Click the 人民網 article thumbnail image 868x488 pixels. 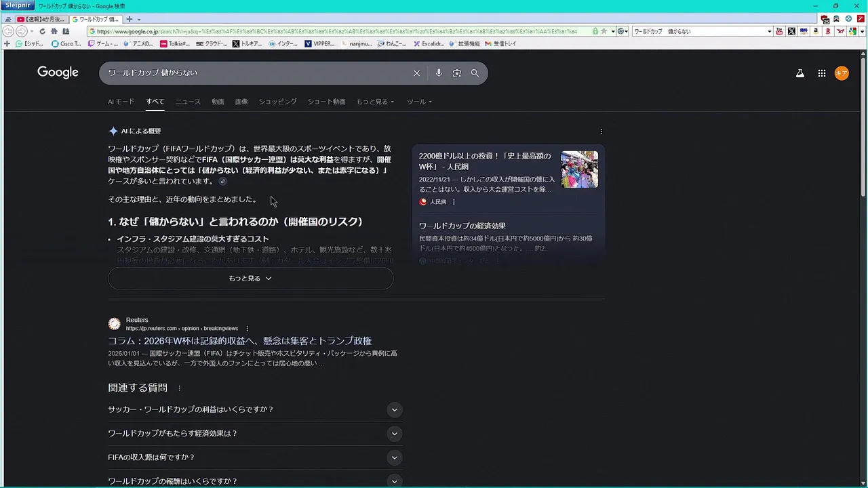579,169
